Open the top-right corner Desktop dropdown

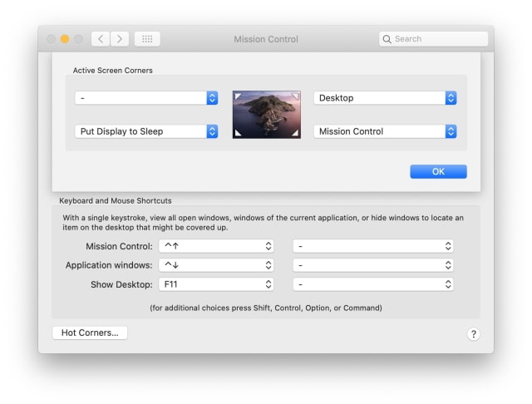click(385, 98)
